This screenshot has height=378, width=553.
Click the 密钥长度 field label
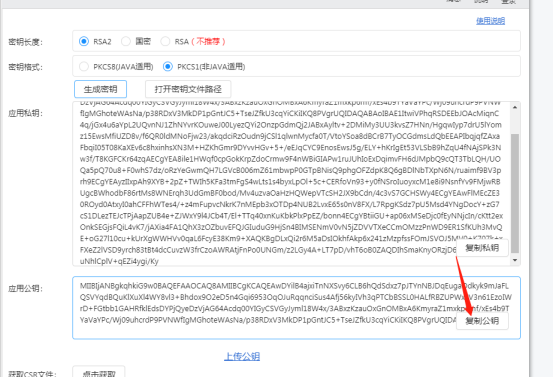click(x=25, y=42)
